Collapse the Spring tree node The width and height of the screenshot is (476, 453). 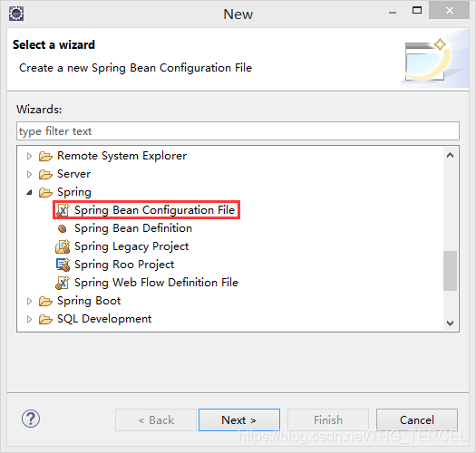[29, 192]
